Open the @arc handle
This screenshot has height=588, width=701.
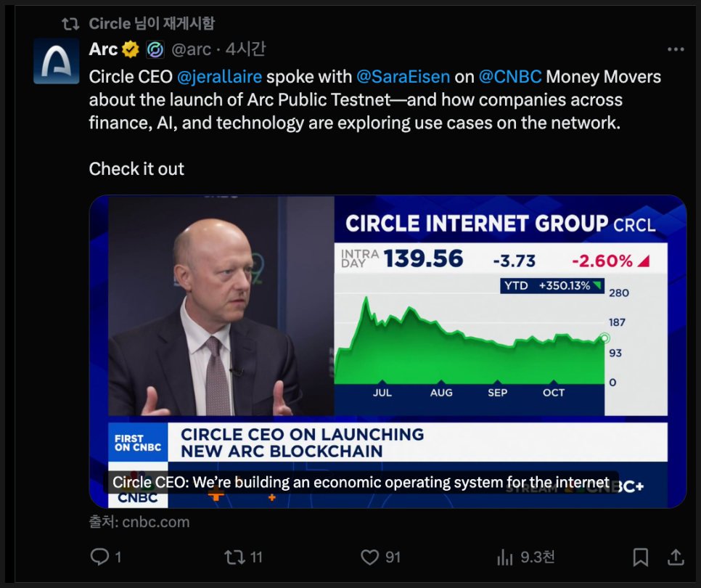pos(191,49)
